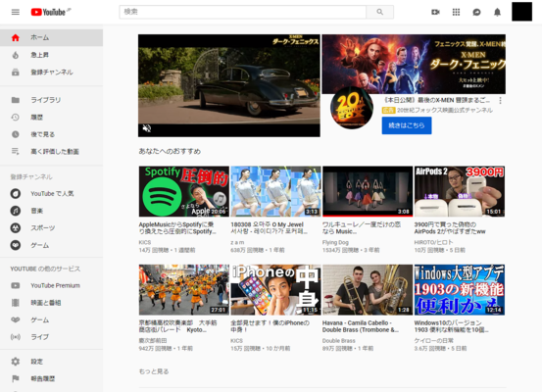The height and width of the screenshot is (392, 542).
Task: Click the report history flag icon
Action: pos(16,378)
